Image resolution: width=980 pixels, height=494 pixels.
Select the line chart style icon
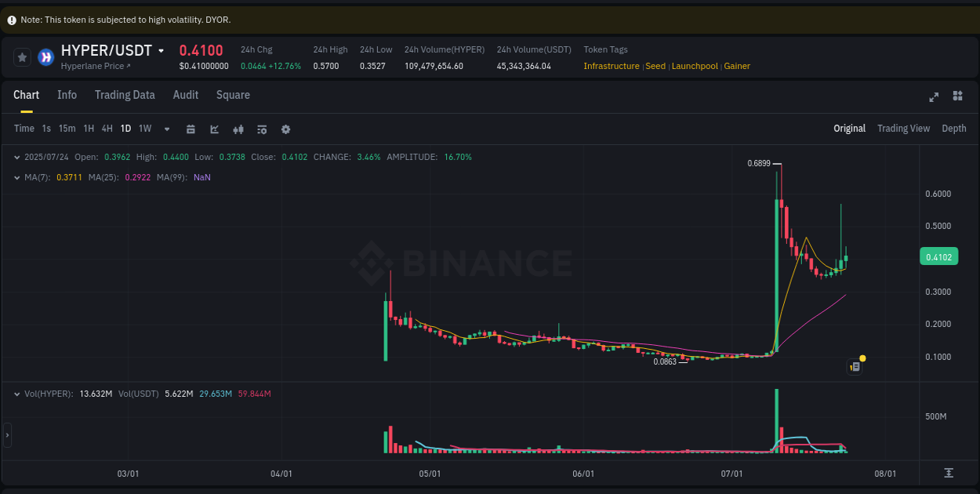point(214,129)
